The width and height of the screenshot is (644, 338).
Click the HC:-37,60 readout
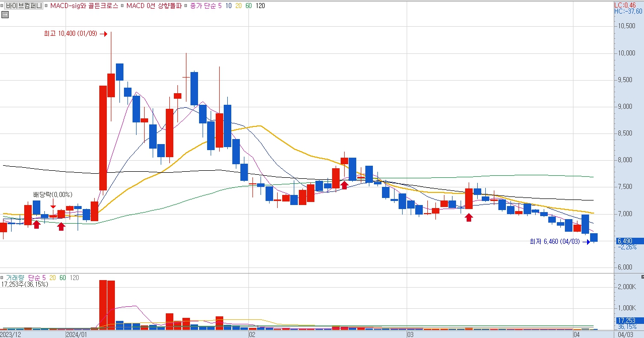(628, 11)
